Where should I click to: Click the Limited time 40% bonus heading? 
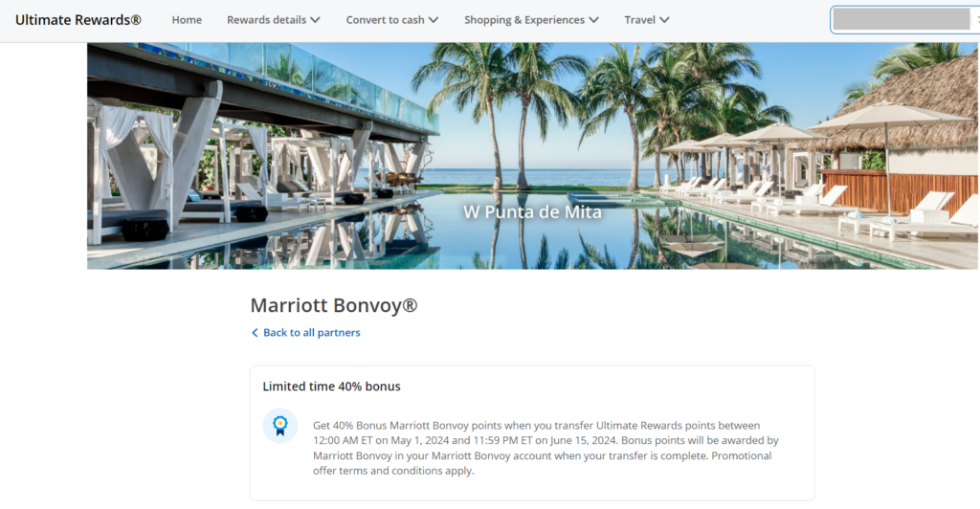click(331, 386)
